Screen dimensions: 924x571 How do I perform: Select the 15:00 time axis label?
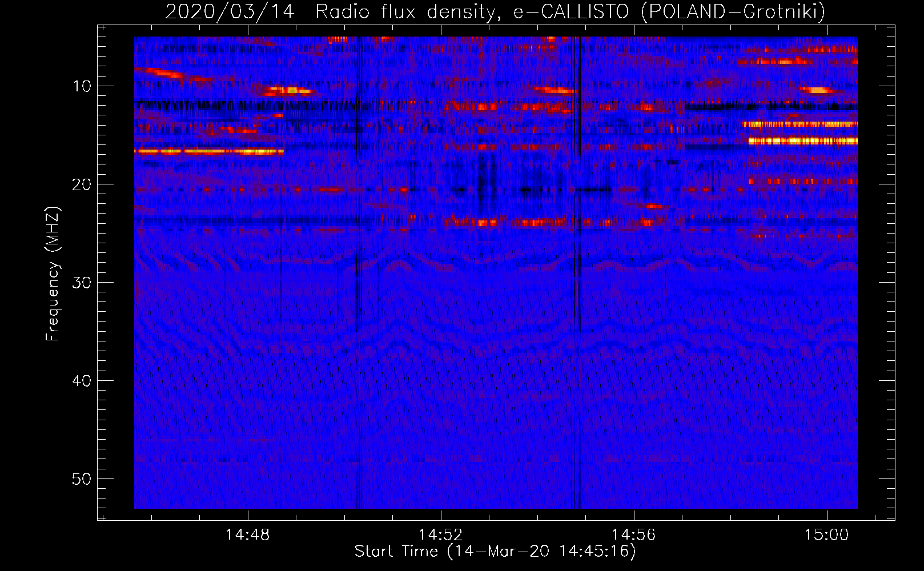(x=826, y=535)
